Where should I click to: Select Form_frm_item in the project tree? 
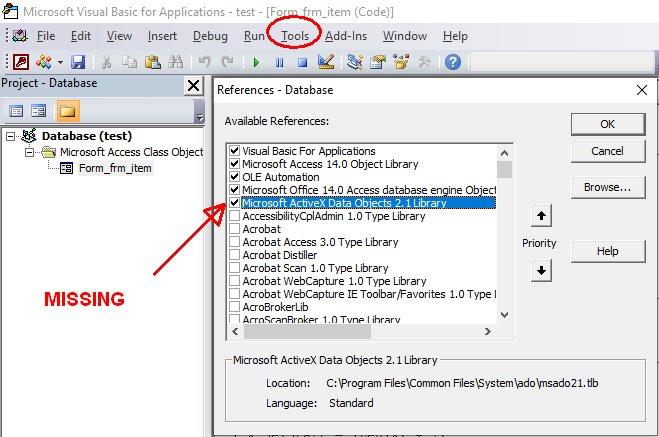(x=115, y=168)
